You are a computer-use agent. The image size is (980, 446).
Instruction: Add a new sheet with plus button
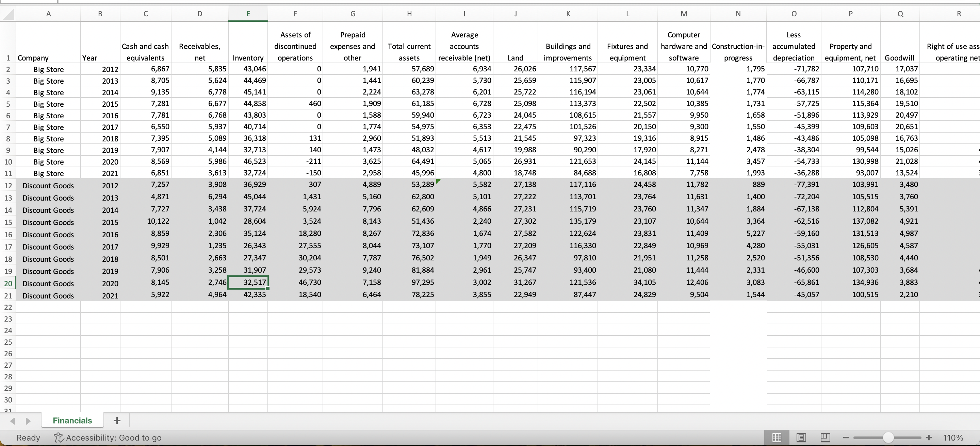(x=117, y=420)
